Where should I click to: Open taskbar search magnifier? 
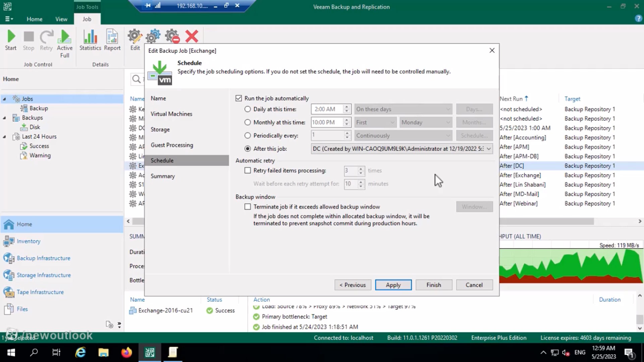click(34, 352)
